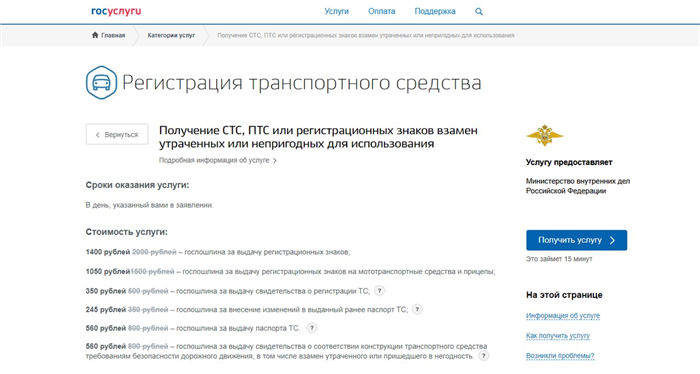Viewport: 700px width, 374px height.
Task: Open the Поддержка menu item
Action: pos(435,12)
